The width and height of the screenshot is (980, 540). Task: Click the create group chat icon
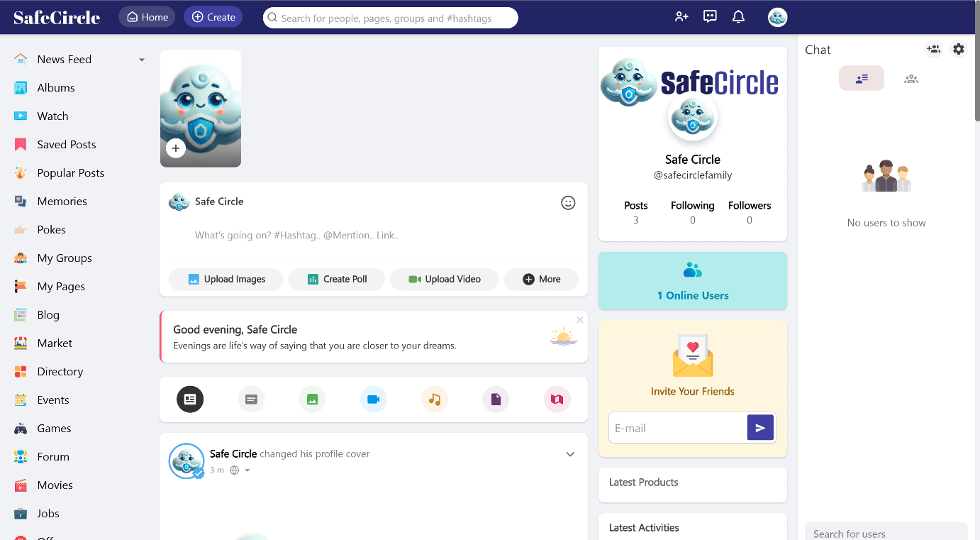tap(933, 49)
